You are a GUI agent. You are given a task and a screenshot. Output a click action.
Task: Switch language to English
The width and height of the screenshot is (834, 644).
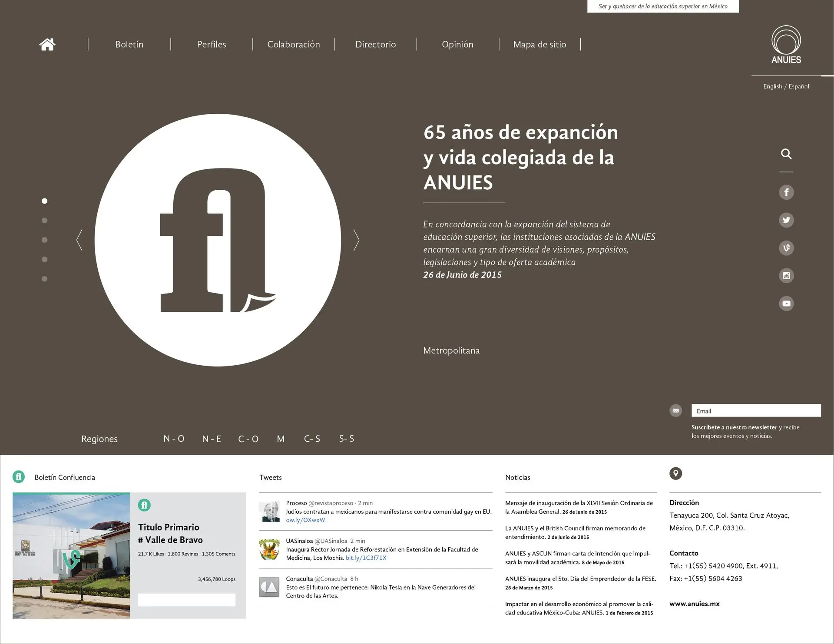tap(772, 86)
